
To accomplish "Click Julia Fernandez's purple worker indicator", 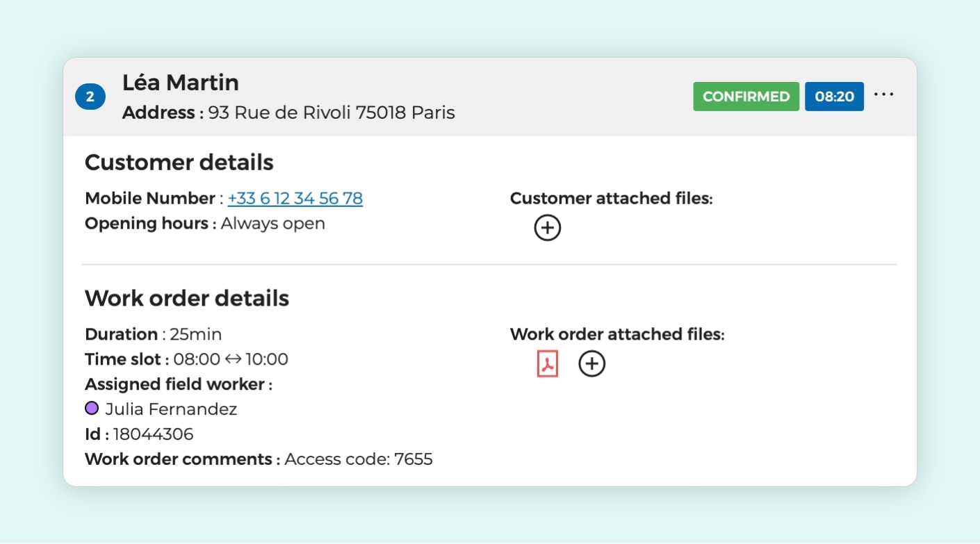I will point(91,408).
